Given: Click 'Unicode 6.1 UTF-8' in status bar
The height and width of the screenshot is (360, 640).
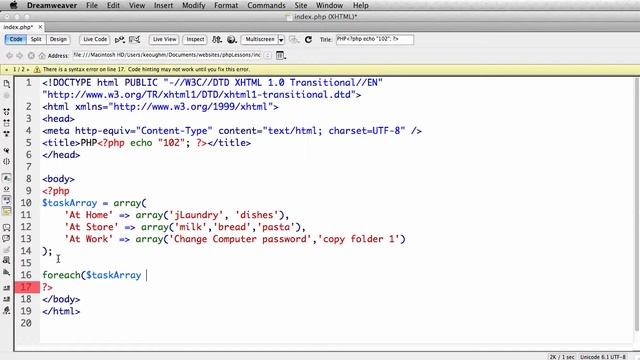Looking at the screenshot, I should tap(602, 357).
